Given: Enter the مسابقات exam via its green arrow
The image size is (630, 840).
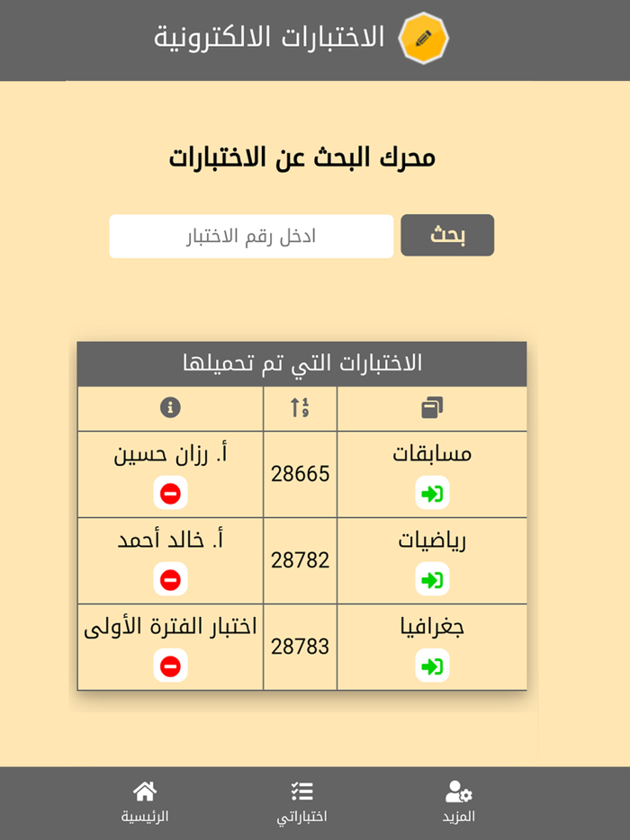Looking at the screenshot, I should point(433,492).
